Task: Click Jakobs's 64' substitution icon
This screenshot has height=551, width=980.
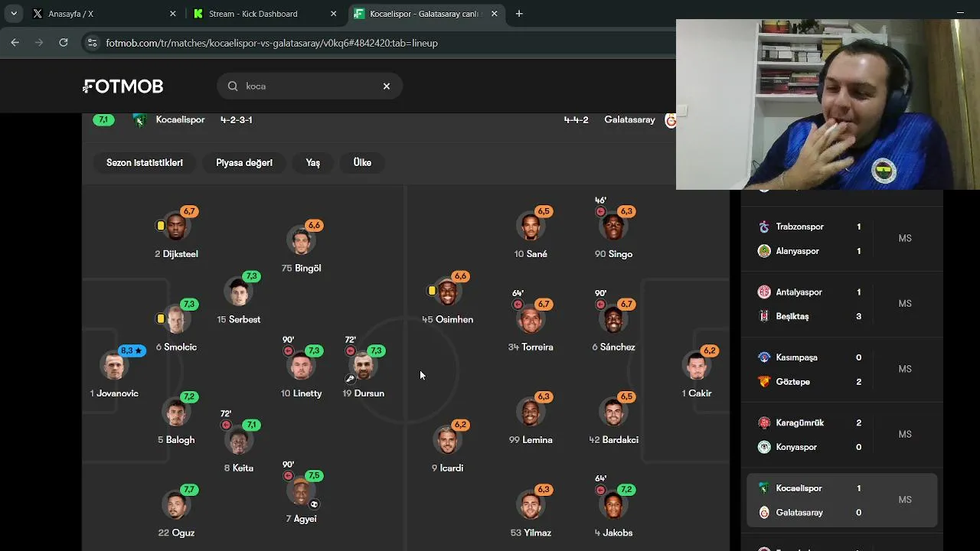Action: (x=600, y=490)
